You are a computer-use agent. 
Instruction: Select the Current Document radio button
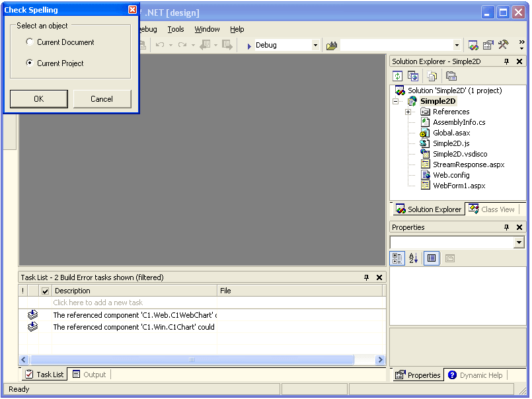[x=28, y=41]
